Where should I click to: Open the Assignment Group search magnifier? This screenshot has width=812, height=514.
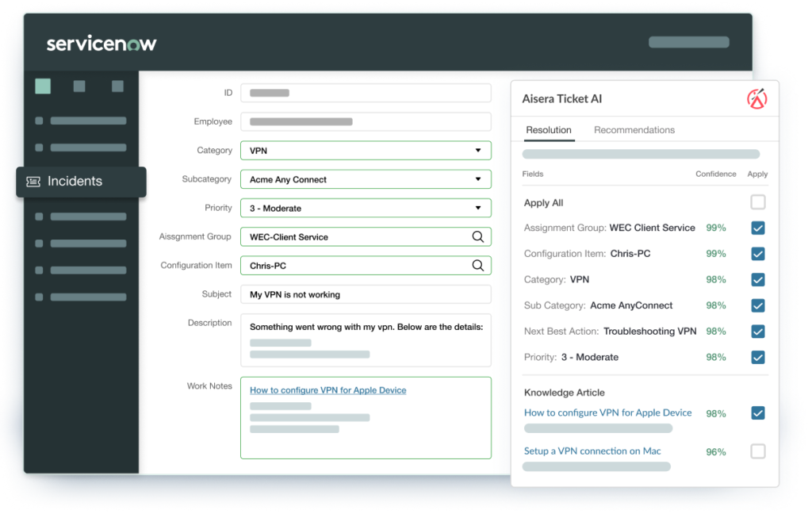click(477, 236)
